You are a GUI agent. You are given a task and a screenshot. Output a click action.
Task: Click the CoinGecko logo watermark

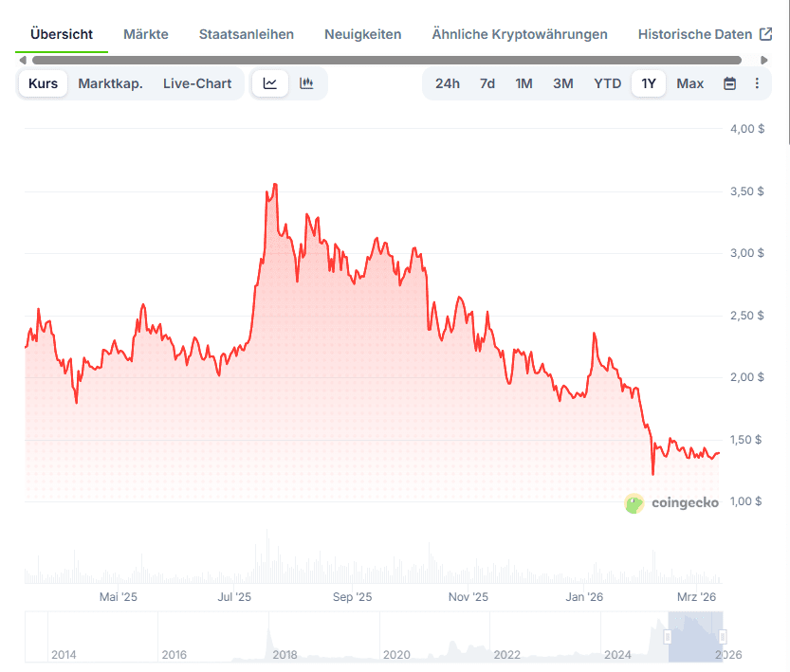tap(671, 503)
